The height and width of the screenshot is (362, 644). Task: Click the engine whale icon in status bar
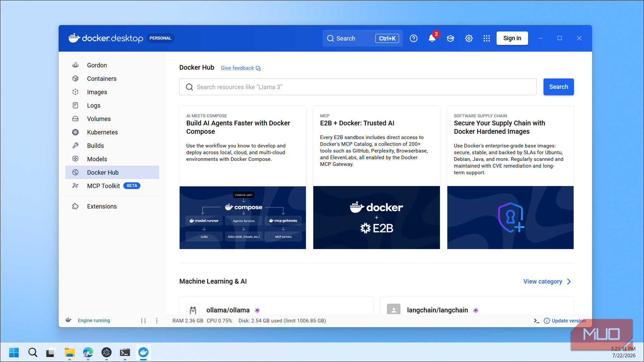[x=68, y=320]
